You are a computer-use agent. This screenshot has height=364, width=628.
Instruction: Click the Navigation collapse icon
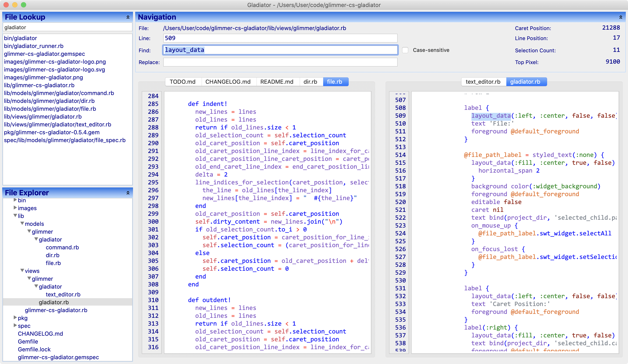pos(620,17)
